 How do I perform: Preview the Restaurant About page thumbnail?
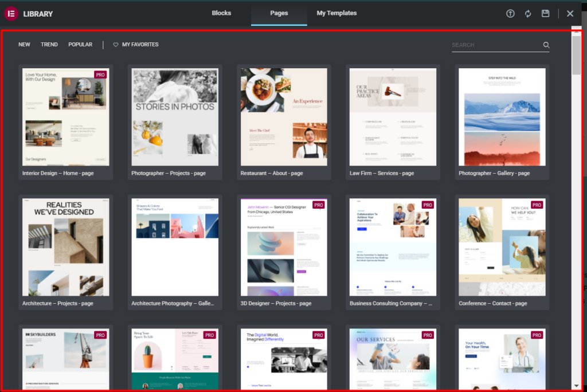(x=284, y=117)
